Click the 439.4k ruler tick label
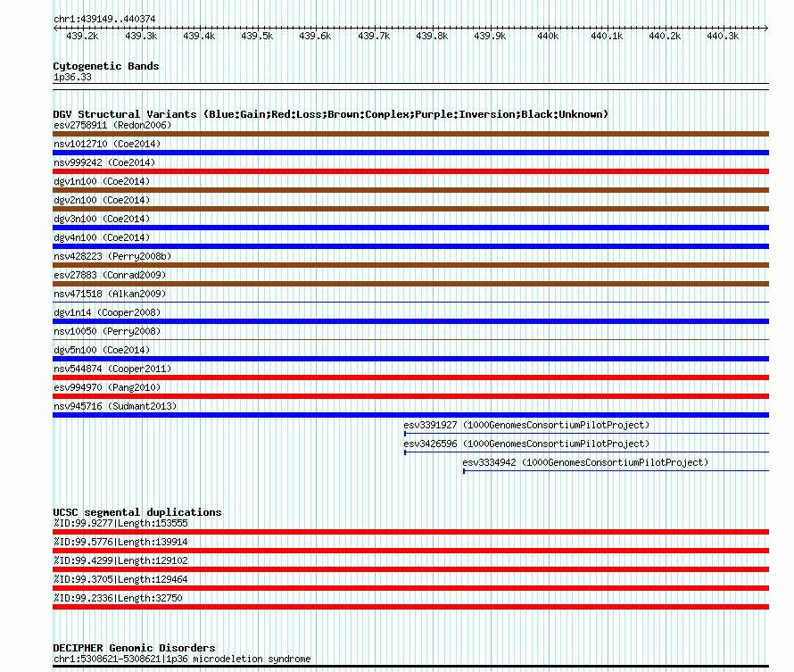 click(199, 36)
